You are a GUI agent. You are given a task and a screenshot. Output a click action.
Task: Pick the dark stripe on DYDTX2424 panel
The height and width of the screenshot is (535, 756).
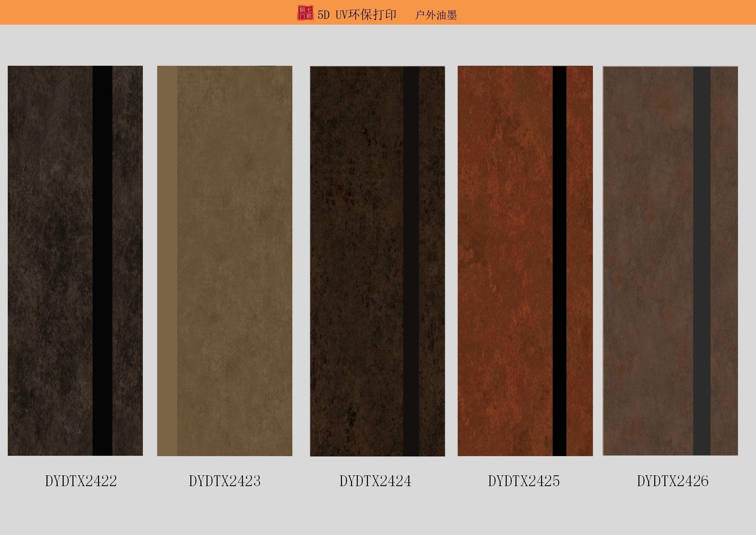point(411,260)
